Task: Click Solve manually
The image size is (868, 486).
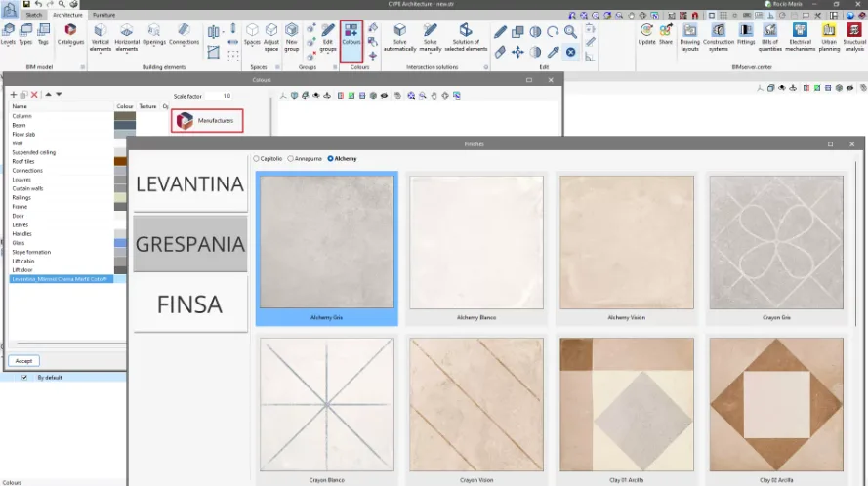Action: (431, 38)
